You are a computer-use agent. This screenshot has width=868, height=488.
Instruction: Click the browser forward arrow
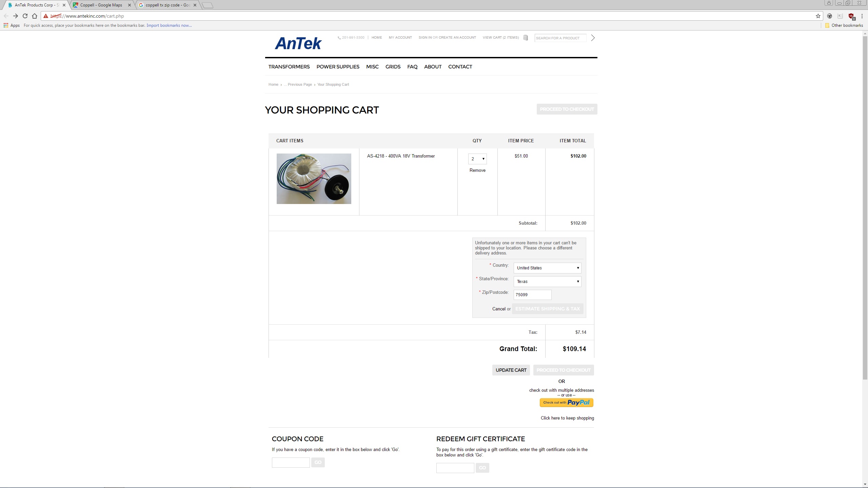(x=16, y=16)
